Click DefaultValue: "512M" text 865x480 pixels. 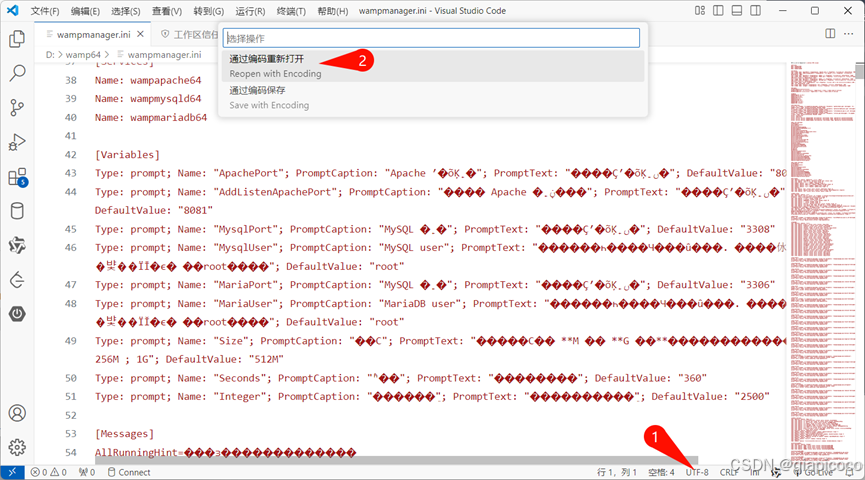pos(225,359)
